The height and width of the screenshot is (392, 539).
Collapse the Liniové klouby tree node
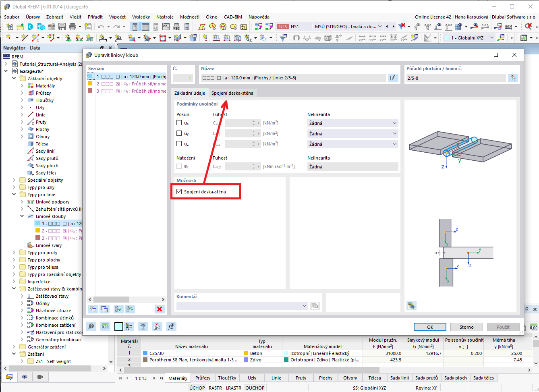pos(22,216)
